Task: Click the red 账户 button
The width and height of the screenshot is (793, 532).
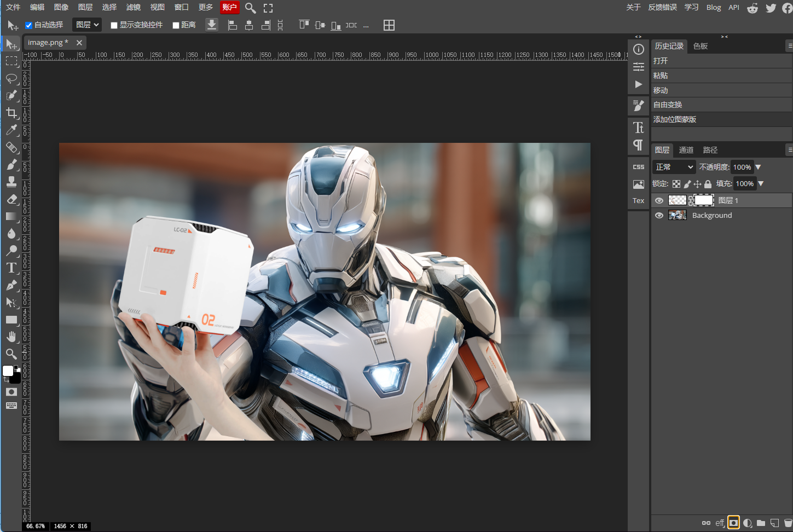Action: click(x=230, y=7)
